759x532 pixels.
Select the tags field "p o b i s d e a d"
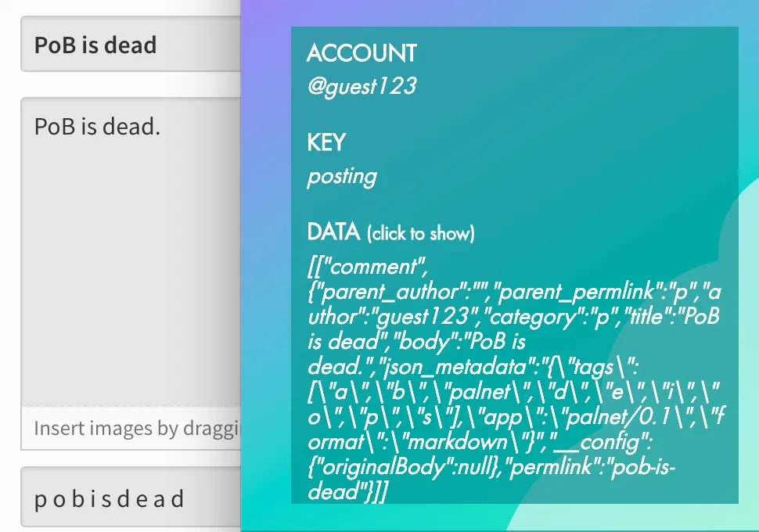click(131, 497)
